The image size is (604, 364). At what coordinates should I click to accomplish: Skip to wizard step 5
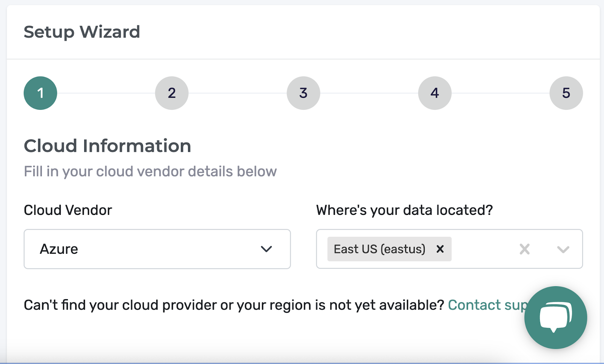566,93
